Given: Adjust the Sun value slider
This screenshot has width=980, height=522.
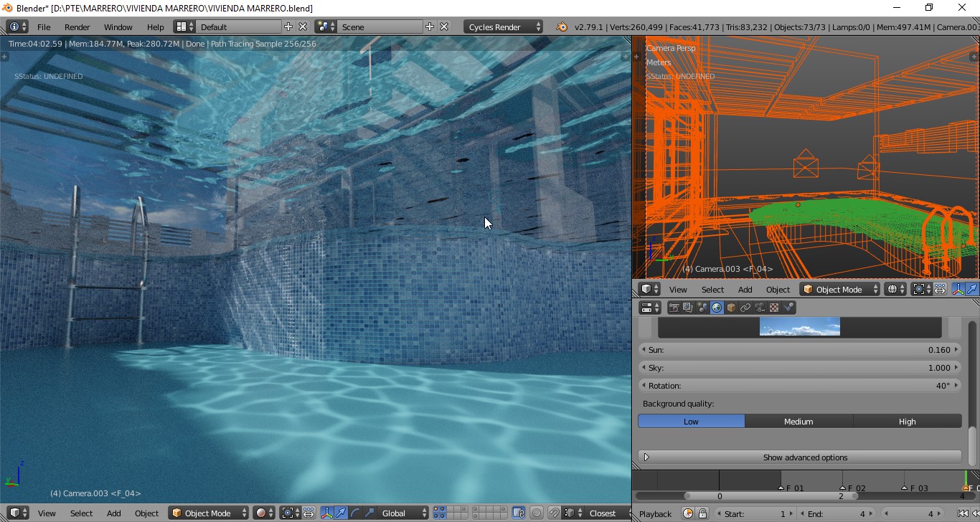Looking at the screenshot, I should pos(799,350).
